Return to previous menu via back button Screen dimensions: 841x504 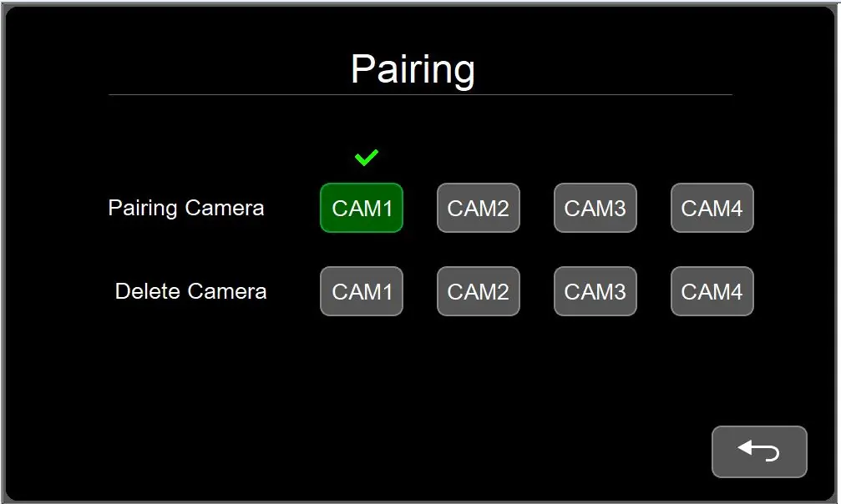click(x=759, y=451)
